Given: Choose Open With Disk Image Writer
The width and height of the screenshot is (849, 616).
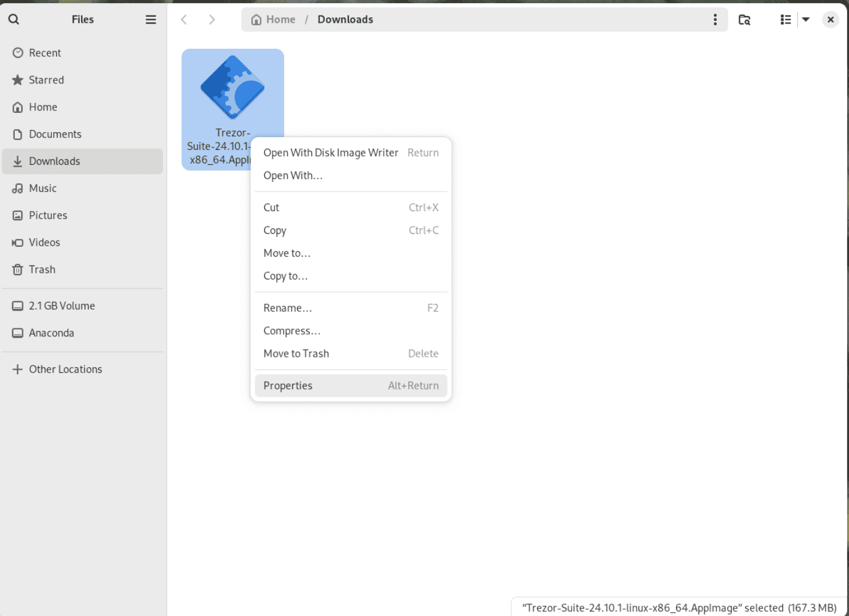Looking at the screenshot, I should click(x=351, y=152).
